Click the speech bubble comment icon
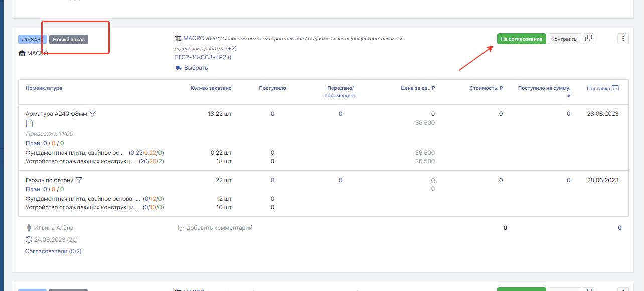Viewport: 644px width, 291px height. (181, 228)
